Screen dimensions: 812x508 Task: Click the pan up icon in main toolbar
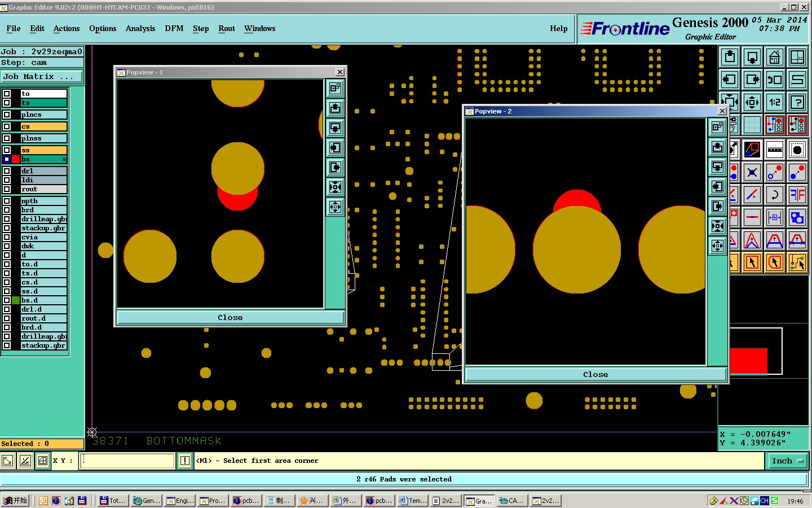point(730,57)
